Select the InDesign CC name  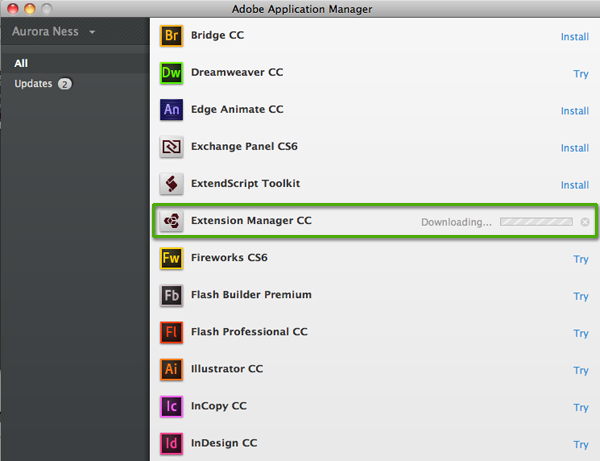(224, 443)
